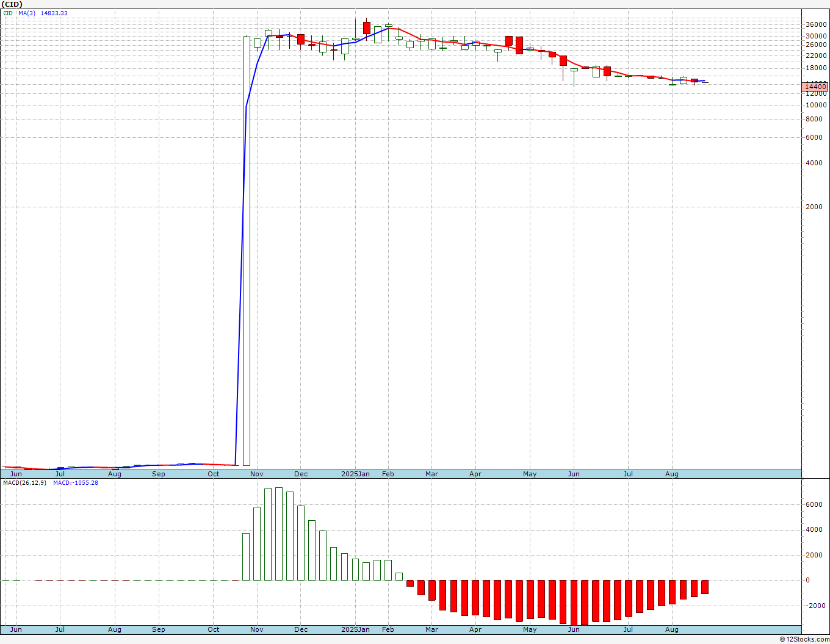
Task: Click the Mar label on the MACD date axis
Action: (432, 629)
